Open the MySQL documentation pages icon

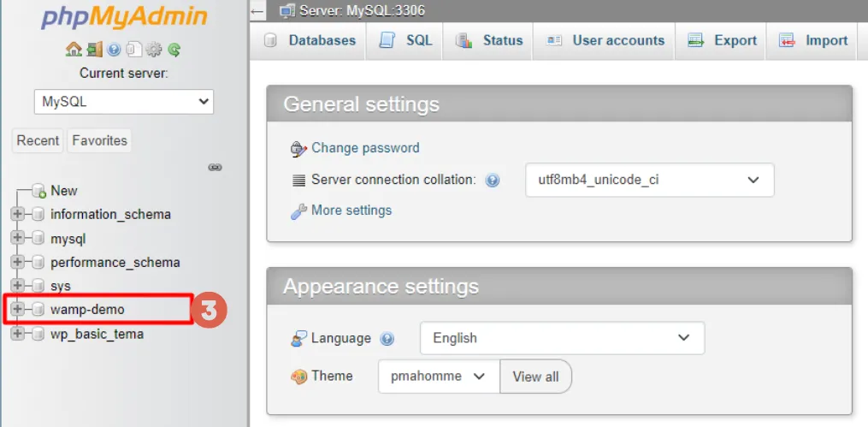click(133, 50)
